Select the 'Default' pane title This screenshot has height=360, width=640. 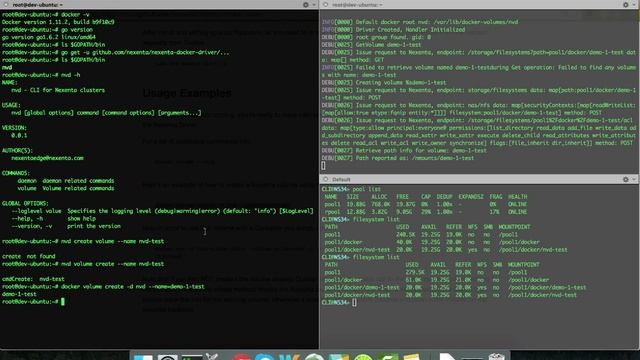point(341,179)
